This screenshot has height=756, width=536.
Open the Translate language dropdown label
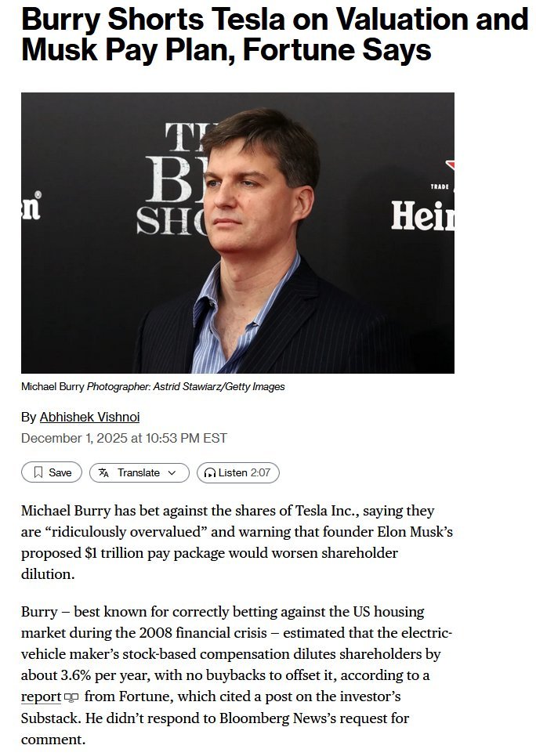point(139,472)
